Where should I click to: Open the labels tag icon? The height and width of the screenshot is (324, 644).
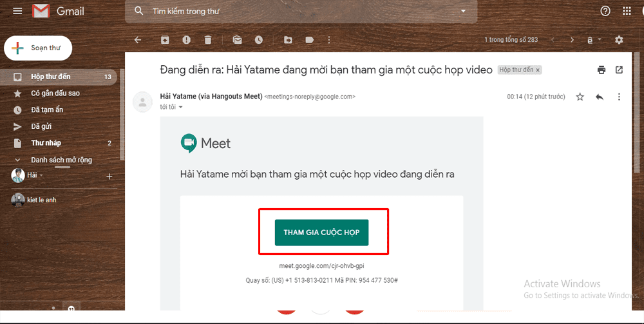tap(309, 40)
